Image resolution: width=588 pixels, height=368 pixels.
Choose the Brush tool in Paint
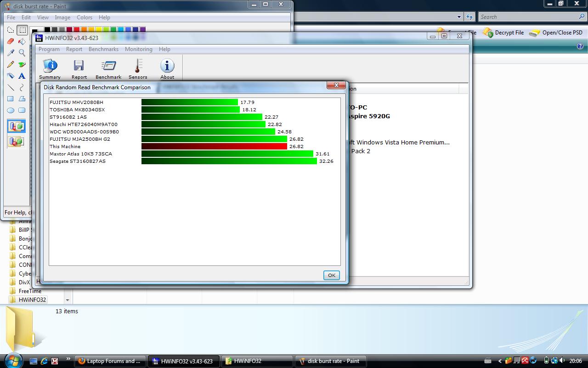coord(22,64)
